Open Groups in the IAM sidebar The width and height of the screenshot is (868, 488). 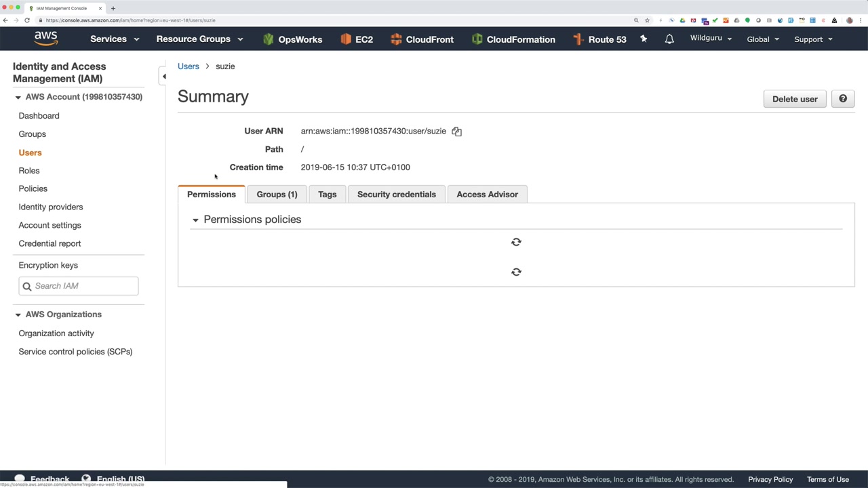[32, 134]
